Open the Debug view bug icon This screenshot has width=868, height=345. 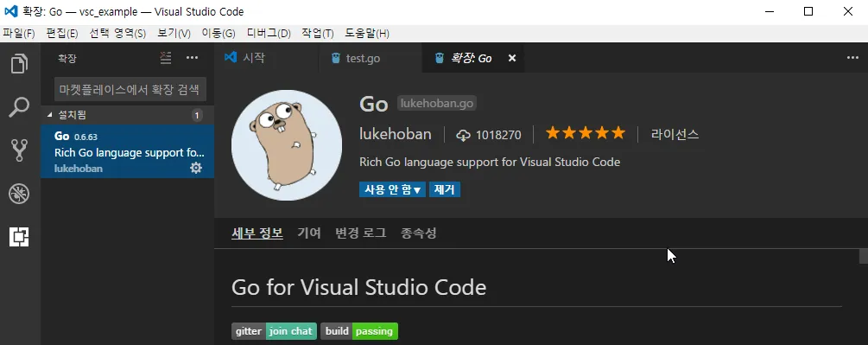20,194
